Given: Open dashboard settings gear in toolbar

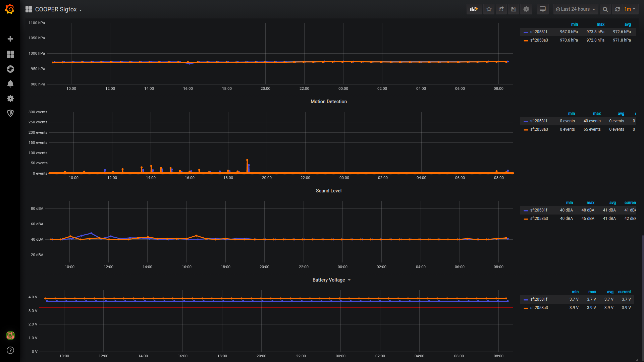Looking at the screenshot, I should [526, 9].
